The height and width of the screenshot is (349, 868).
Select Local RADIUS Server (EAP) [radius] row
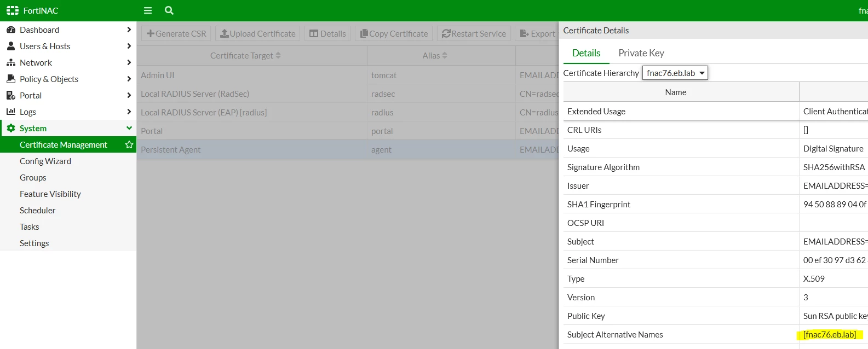click(348, 112)
